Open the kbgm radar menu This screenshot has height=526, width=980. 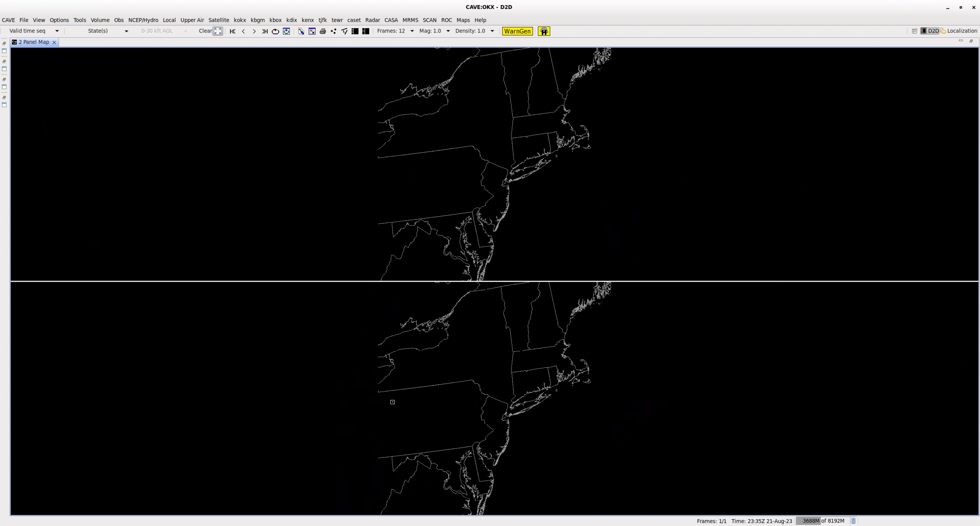[x=258, y=20]
